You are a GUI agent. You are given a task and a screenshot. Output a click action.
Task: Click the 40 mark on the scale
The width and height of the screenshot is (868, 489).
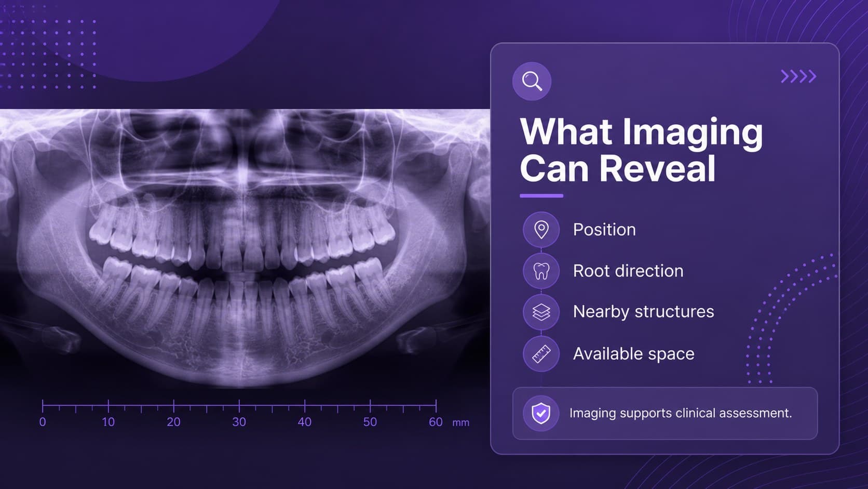[305, 422]
